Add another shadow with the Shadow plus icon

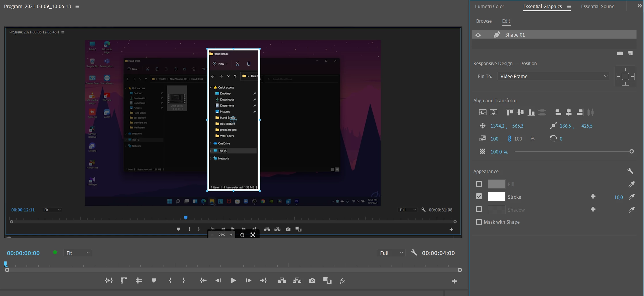(593, 209)
